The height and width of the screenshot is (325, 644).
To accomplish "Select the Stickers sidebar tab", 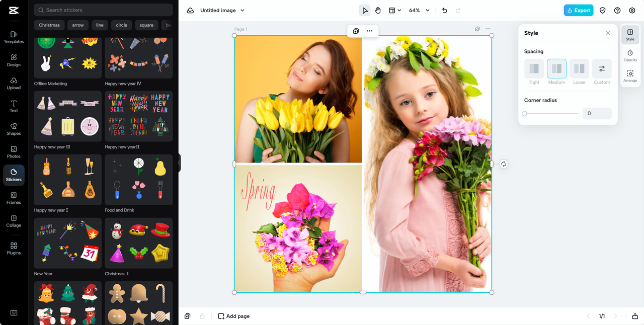I will 14,175.
